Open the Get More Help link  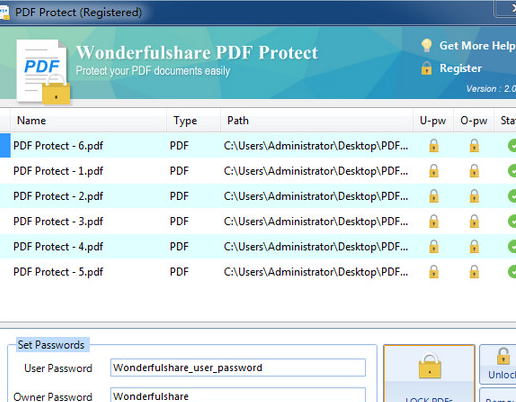click(477, 46)
